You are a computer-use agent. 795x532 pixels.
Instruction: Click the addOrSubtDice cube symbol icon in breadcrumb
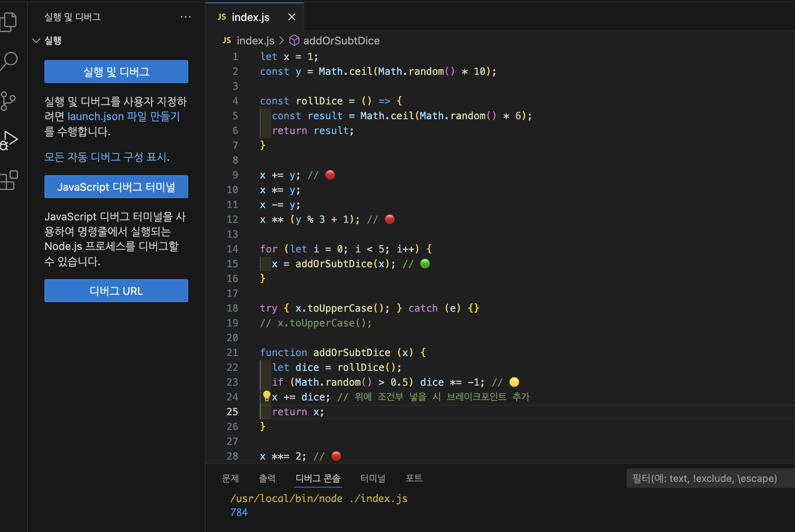pyautogui.click(x=294, y=40)
